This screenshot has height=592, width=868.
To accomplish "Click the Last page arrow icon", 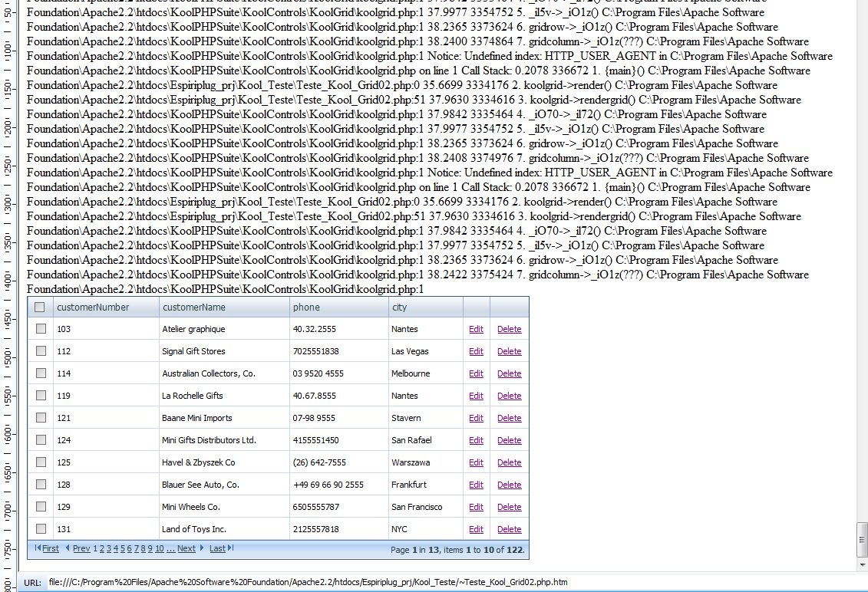I will tap(231, 548).
